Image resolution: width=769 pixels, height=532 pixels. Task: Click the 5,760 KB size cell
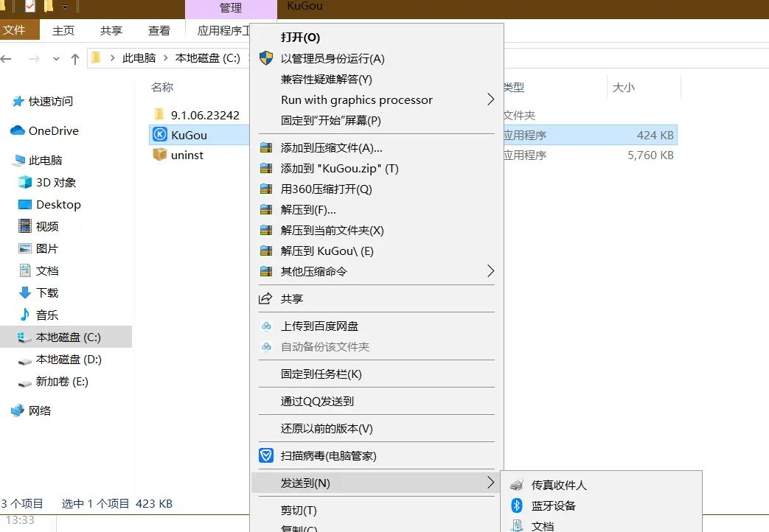(650, 155)
